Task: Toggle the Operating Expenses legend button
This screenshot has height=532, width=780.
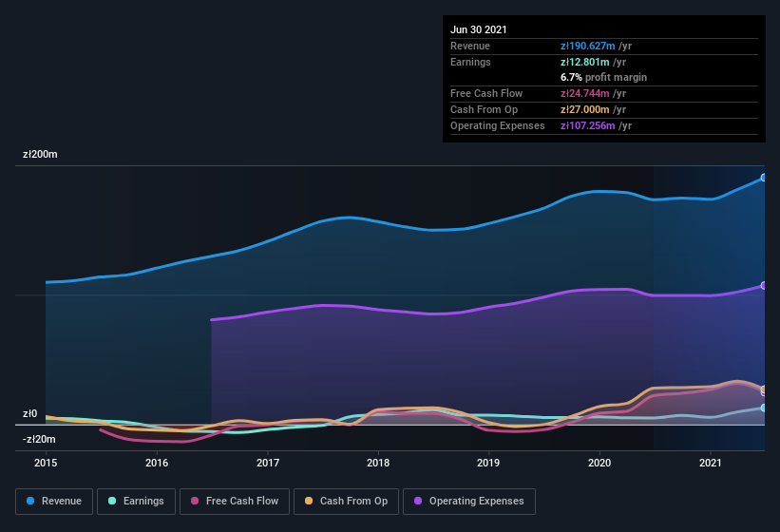Action: tap(469, 502)
